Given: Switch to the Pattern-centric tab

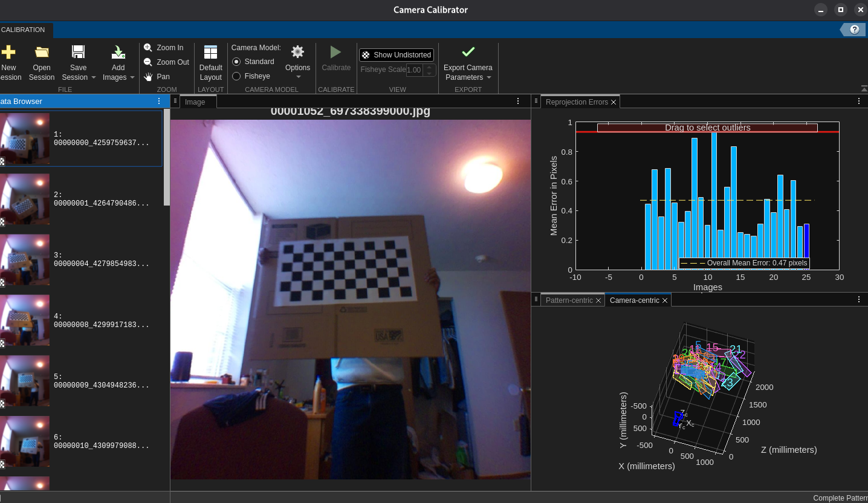Looking at the screenshot, I should [569, 300].
